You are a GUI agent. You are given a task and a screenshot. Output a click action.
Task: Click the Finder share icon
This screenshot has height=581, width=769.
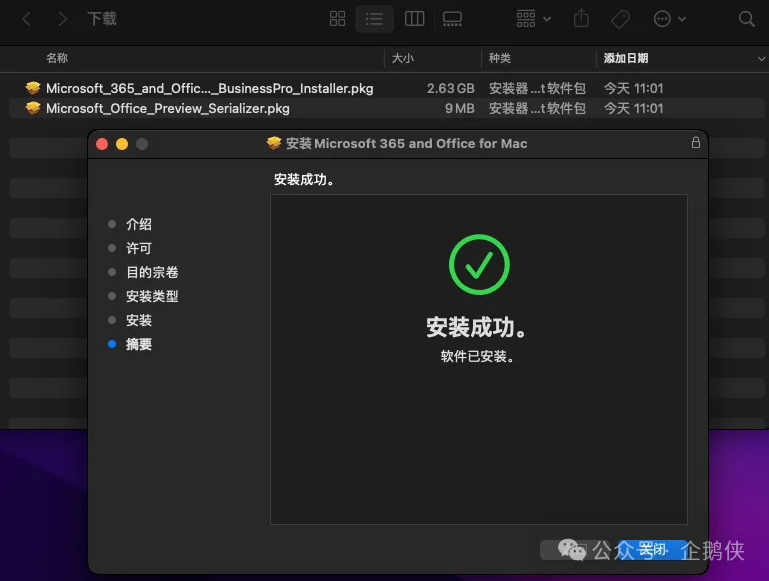pos(581,19)
